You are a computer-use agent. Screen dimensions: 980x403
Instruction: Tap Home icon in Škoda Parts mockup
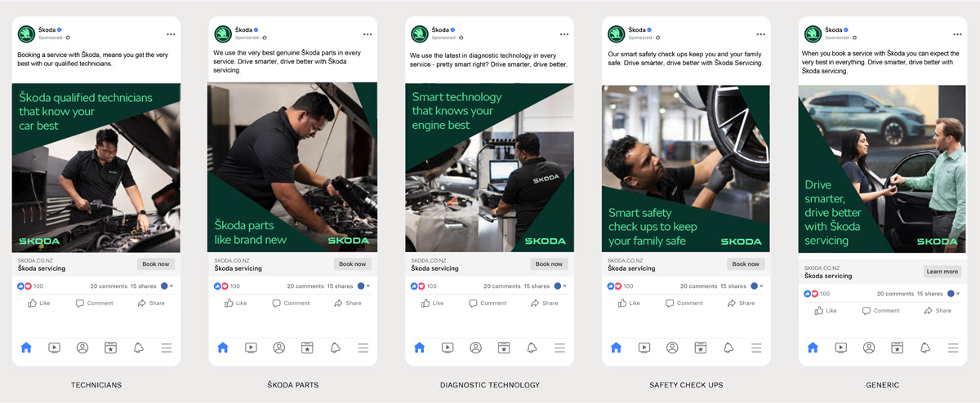coord(223,348)
